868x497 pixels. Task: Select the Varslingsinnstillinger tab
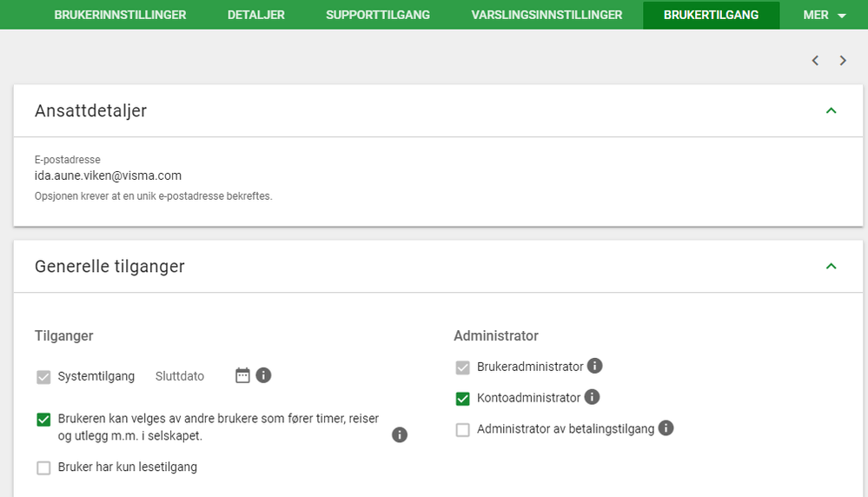(x=547, y=15)
